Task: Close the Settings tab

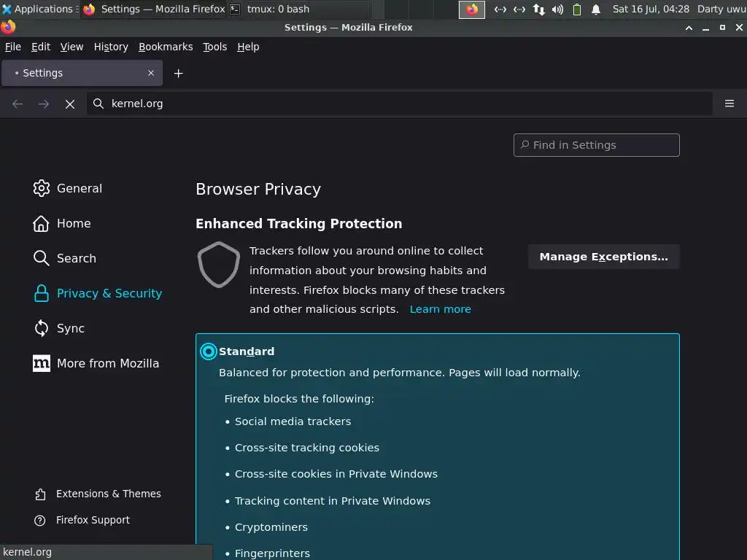Action: (151, 73)
